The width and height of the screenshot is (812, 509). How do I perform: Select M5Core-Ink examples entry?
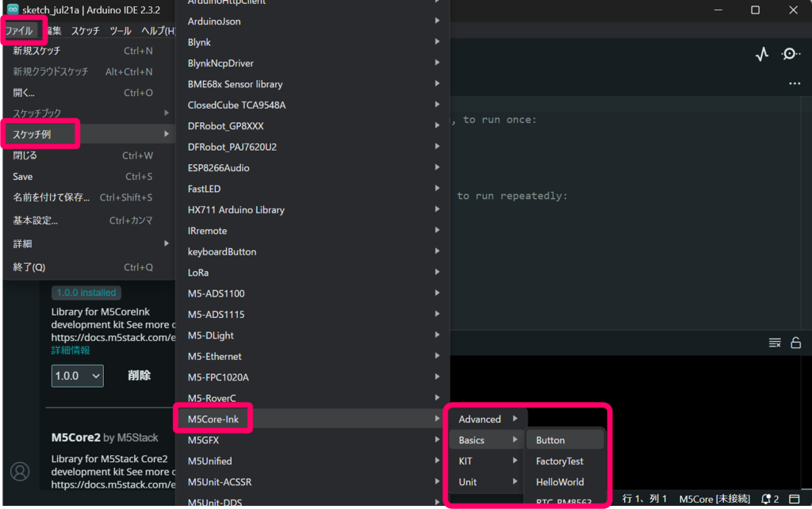(x=312, y=419)
